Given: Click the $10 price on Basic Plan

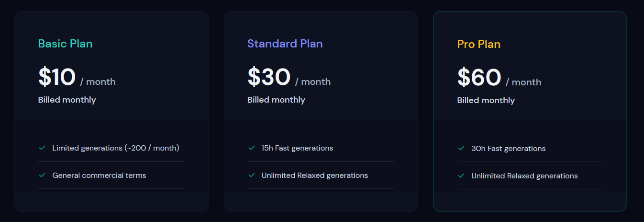Looking at the screenshot, I should (x=57, y=77).
